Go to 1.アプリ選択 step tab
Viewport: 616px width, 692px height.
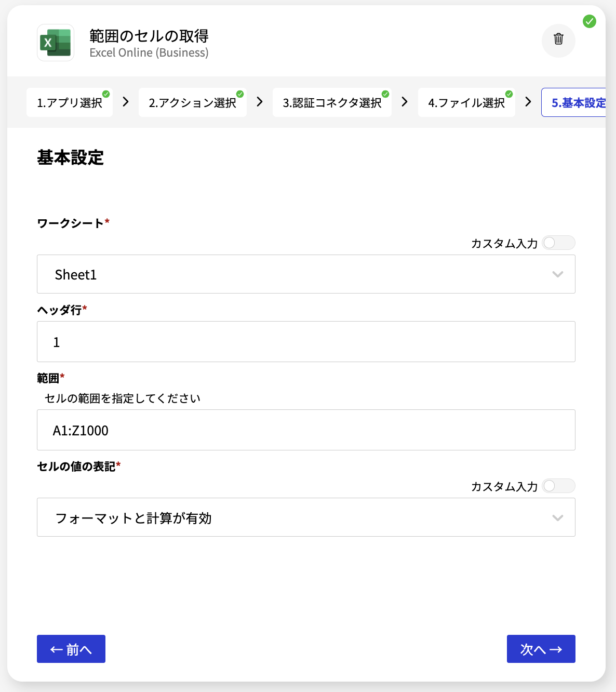(x=70, y=102)
